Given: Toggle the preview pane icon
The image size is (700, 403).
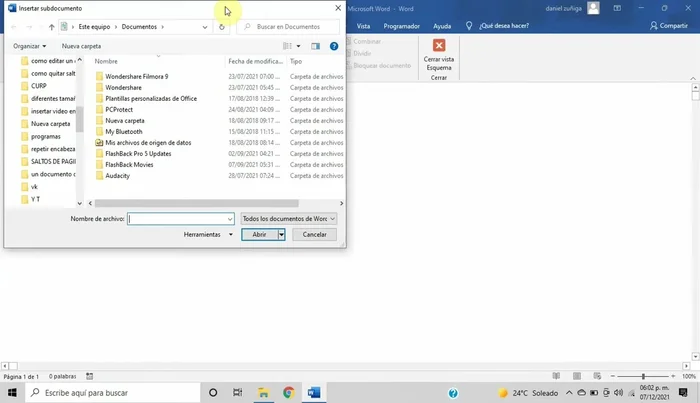Looking at the screenshot, I should pyautogui.click(x=316, y=46).
